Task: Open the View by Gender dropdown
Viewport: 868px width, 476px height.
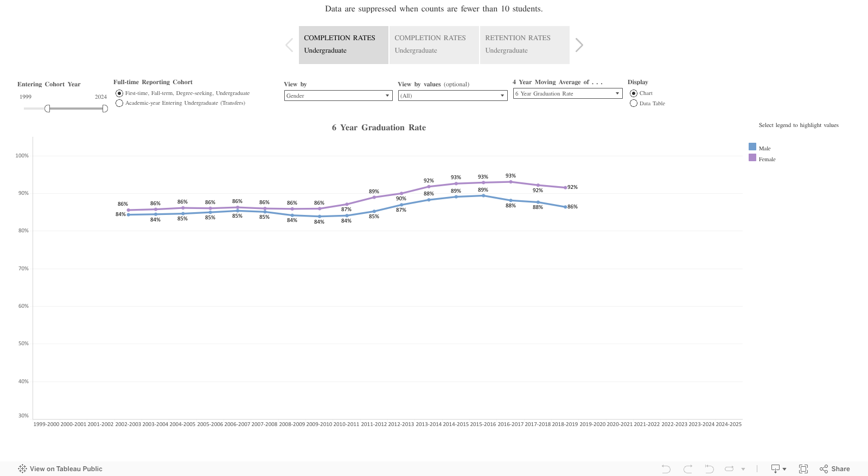Action: point(387,95)
